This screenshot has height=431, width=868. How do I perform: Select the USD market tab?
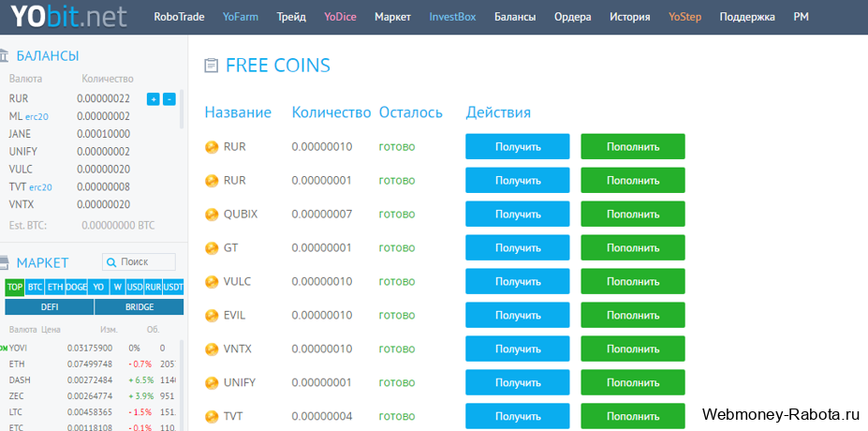[135, 288]
